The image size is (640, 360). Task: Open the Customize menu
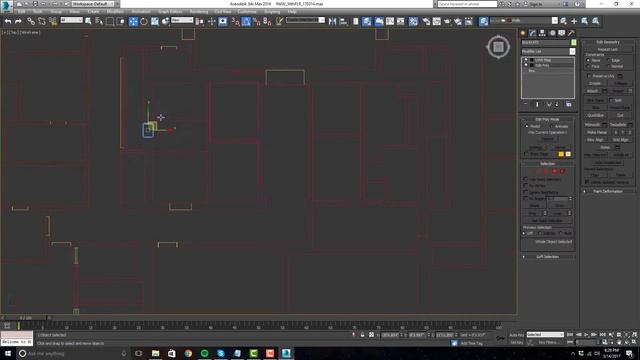coord(247,12)
